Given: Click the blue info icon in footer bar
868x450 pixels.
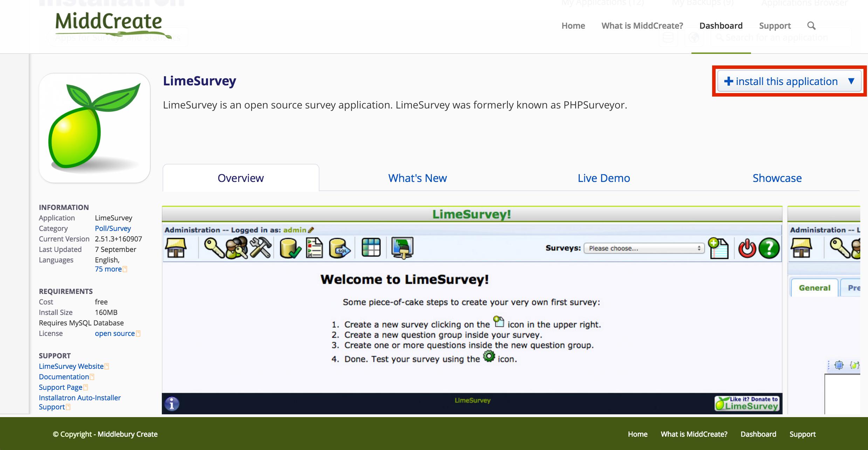Looking at the screenshot, I should 172,404.
